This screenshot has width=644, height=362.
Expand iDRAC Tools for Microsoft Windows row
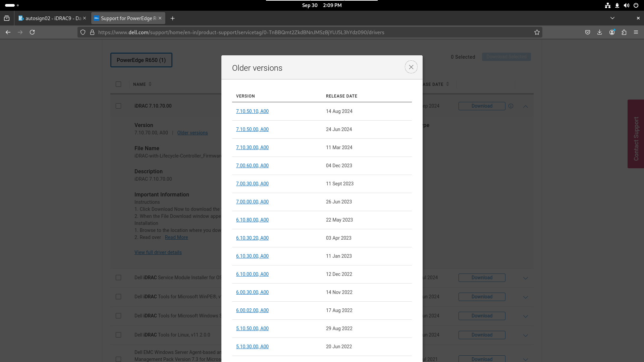point(526,316)
